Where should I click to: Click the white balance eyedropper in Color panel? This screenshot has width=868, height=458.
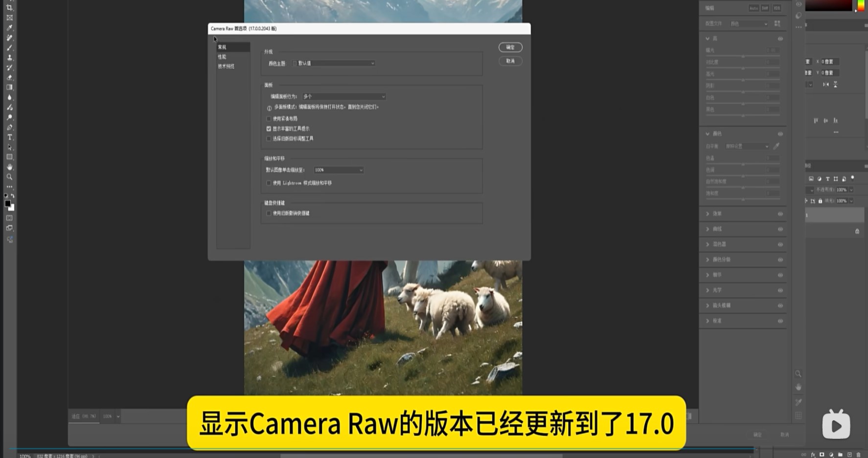click(776, 146)
